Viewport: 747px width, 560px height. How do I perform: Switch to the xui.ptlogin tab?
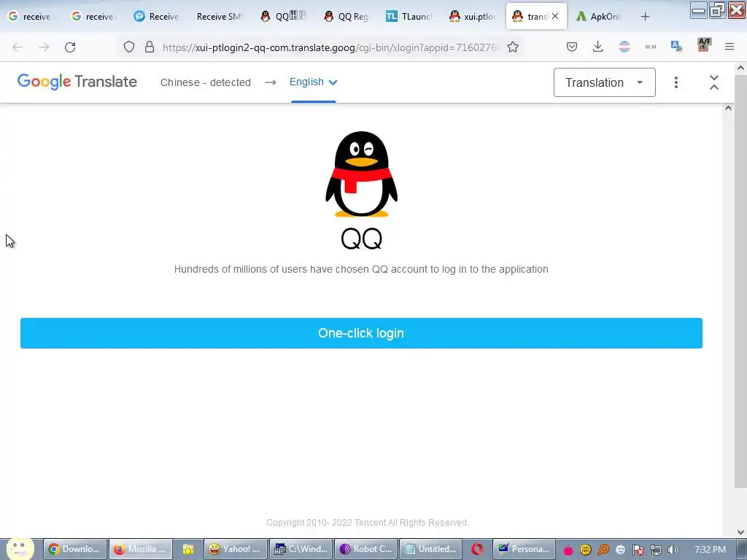(x=473, y=16)
